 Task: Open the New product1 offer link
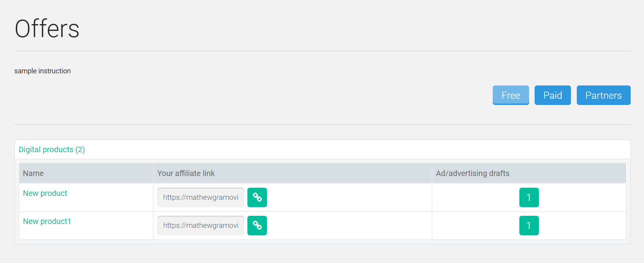coord(47,221)
